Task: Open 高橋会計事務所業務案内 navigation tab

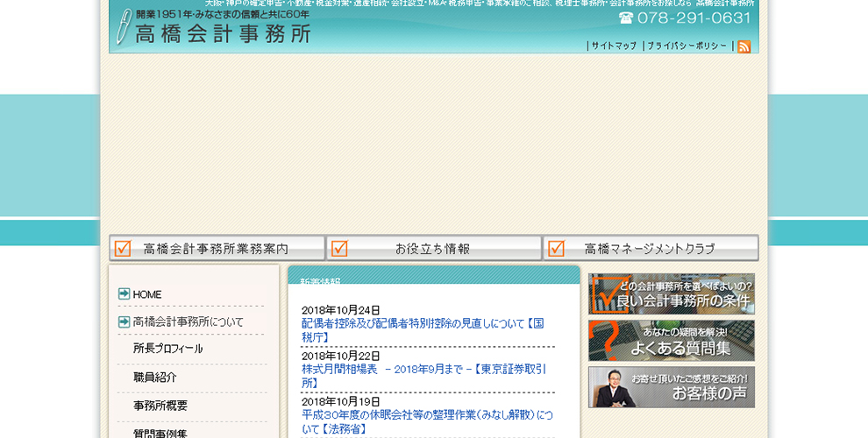Action: tap(217, 248)
